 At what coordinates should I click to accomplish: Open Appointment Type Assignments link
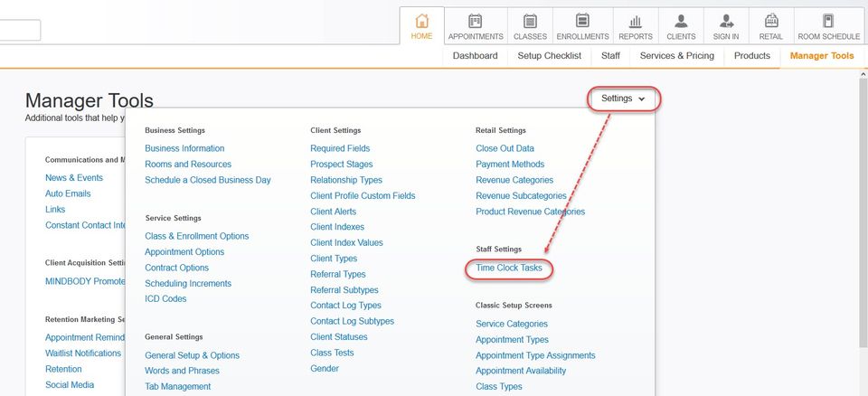pos(535,355)
